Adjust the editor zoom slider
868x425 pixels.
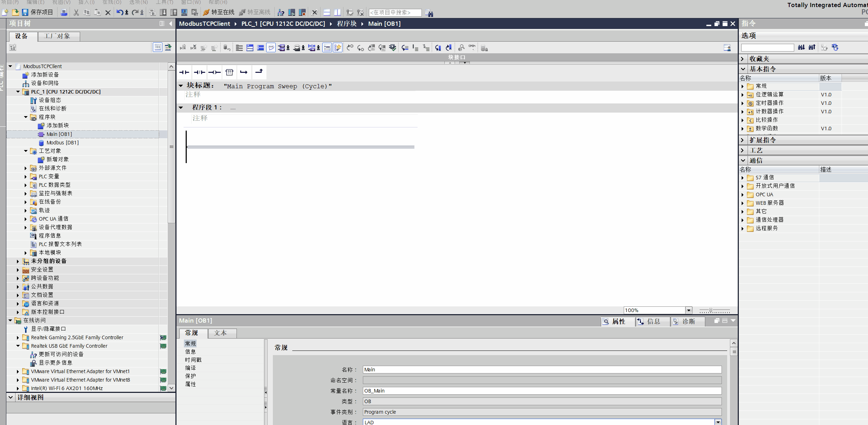(711, 310)
